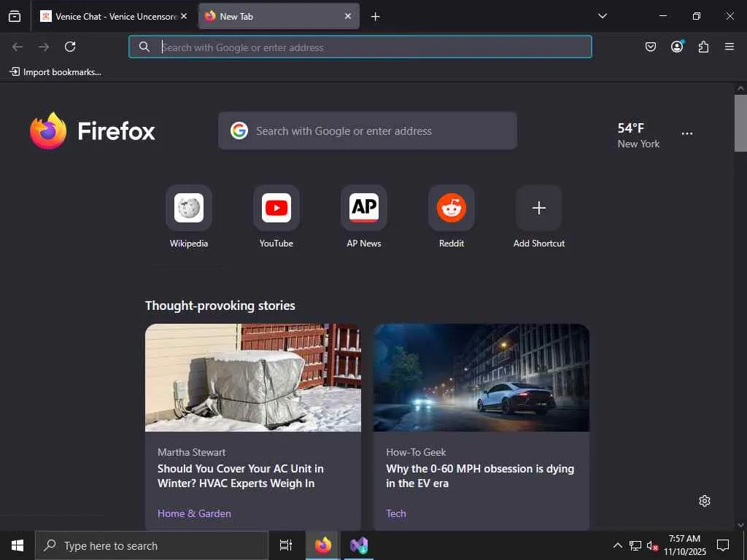Click the page's Google search box
The height and width of the screenshot is (560, 747).
point(368,131)
